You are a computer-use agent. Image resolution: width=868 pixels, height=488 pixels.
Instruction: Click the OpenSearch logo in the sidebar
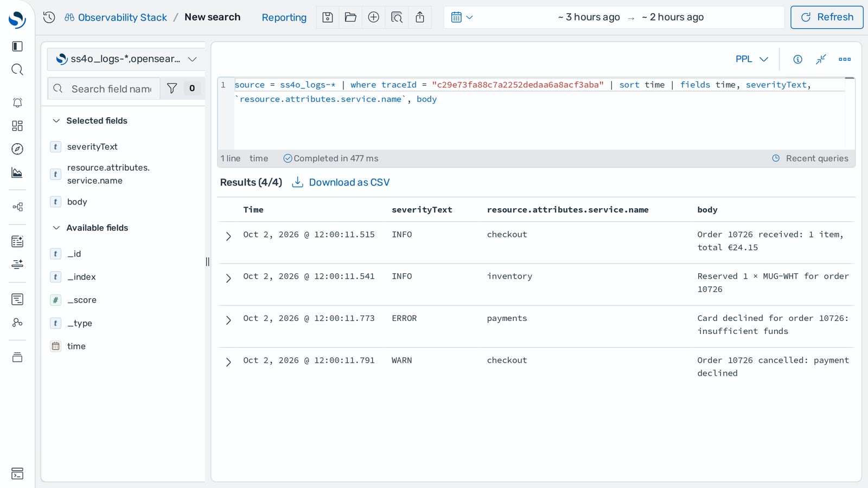17,20
